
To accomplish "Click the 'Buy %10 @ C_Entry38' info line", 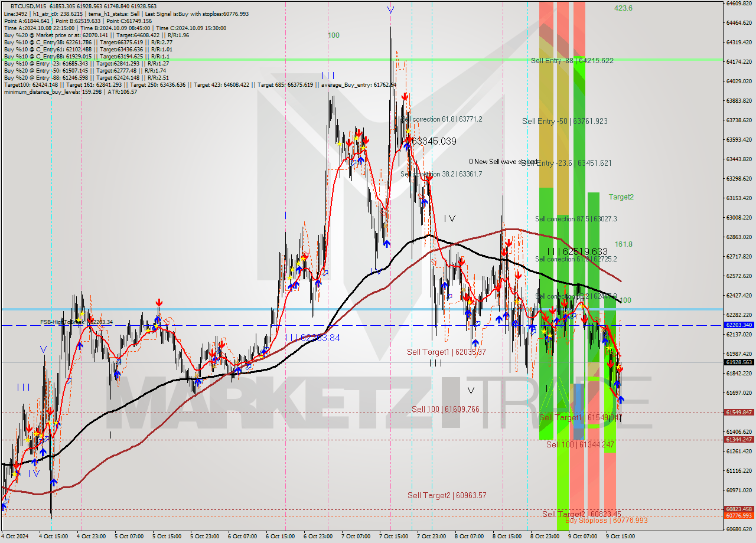I will (88, 42).
